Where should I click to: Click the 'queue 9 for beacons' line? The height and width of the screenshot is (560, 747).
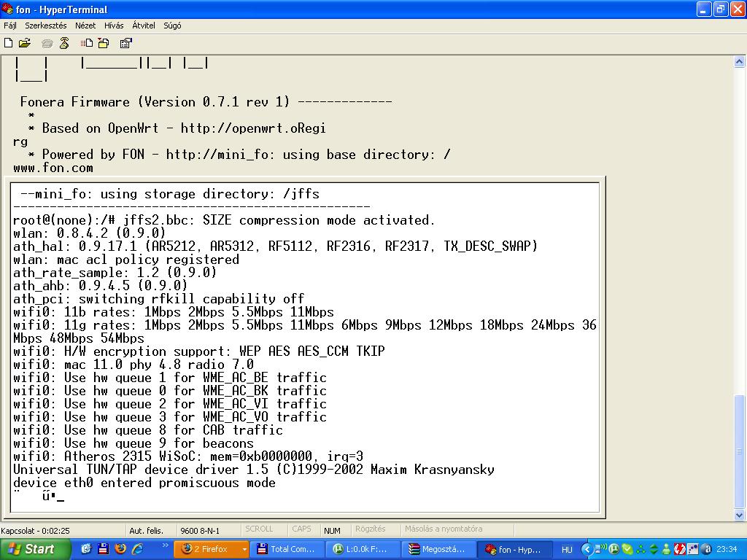(133, 443)
